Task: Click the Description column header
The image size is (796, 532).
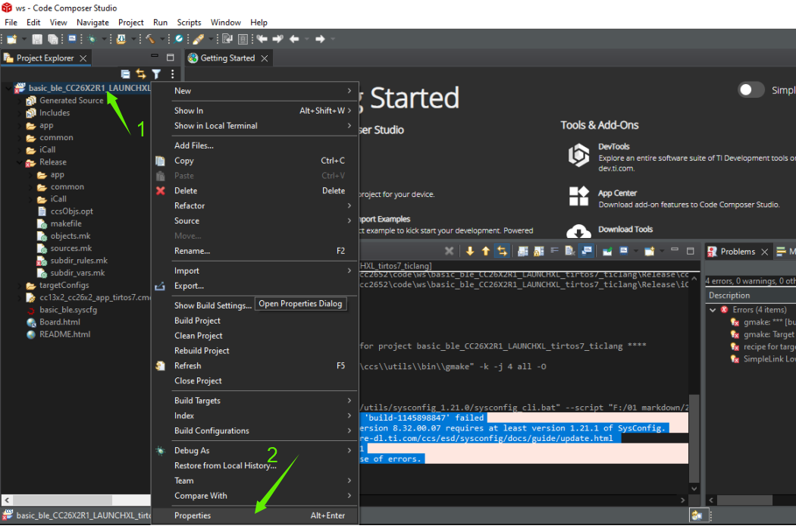Action: coord(751,296)
